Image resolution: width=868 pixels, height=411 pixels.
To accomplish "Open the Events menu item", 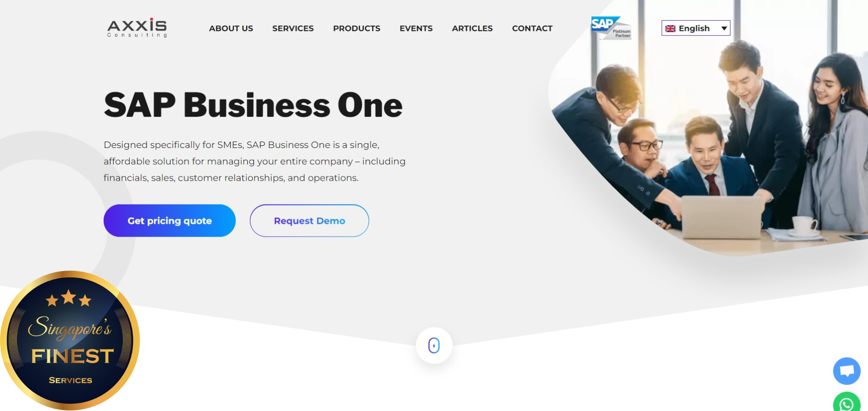I will (x=416, y=28).
